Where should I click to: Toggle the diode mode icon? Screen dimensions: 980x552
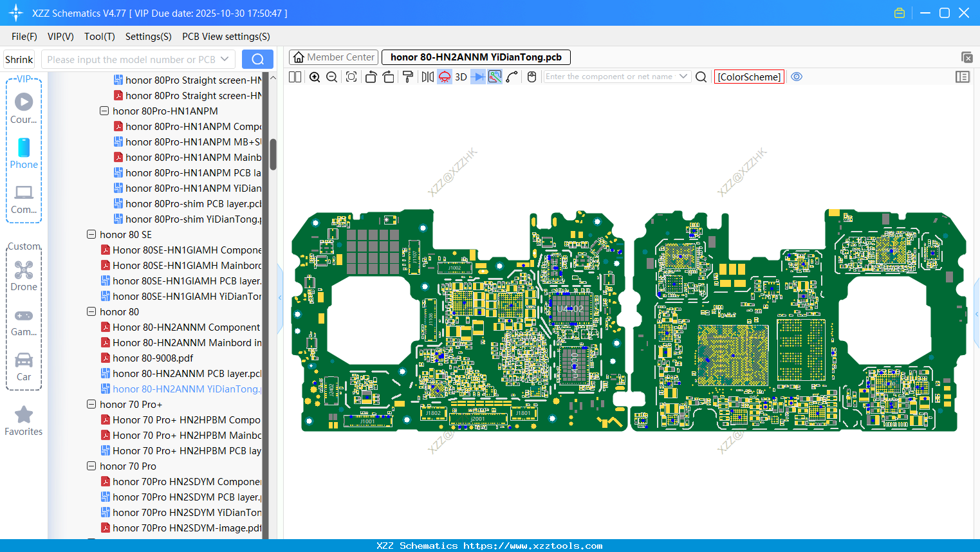[478, 77]
